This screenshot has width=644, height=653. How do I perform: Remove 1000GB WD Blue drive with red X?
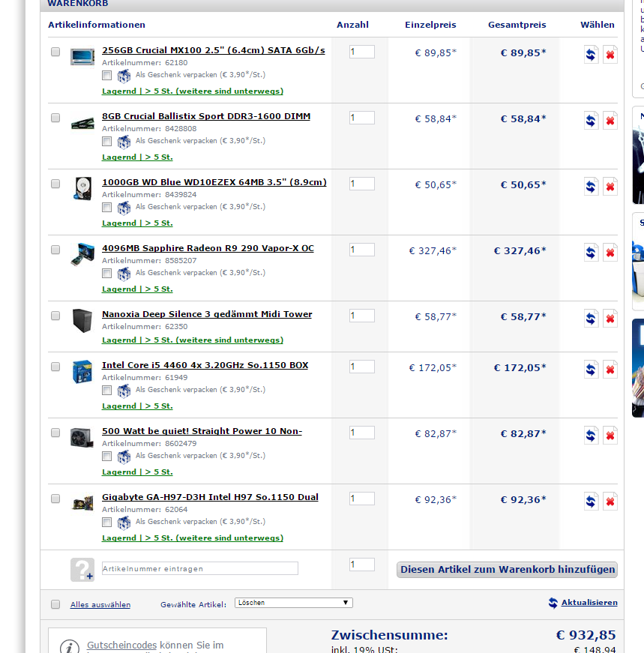(x=610, y=187)
